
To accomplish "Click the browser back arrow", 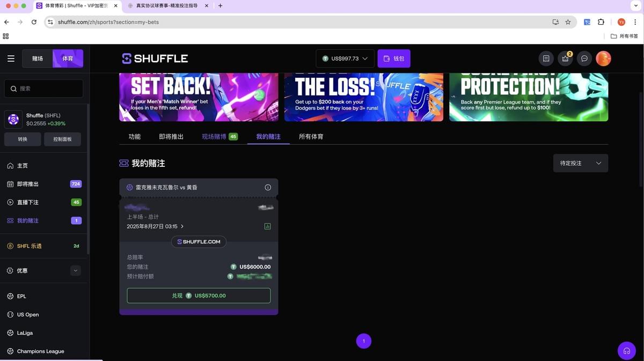I will click(6, 22).
